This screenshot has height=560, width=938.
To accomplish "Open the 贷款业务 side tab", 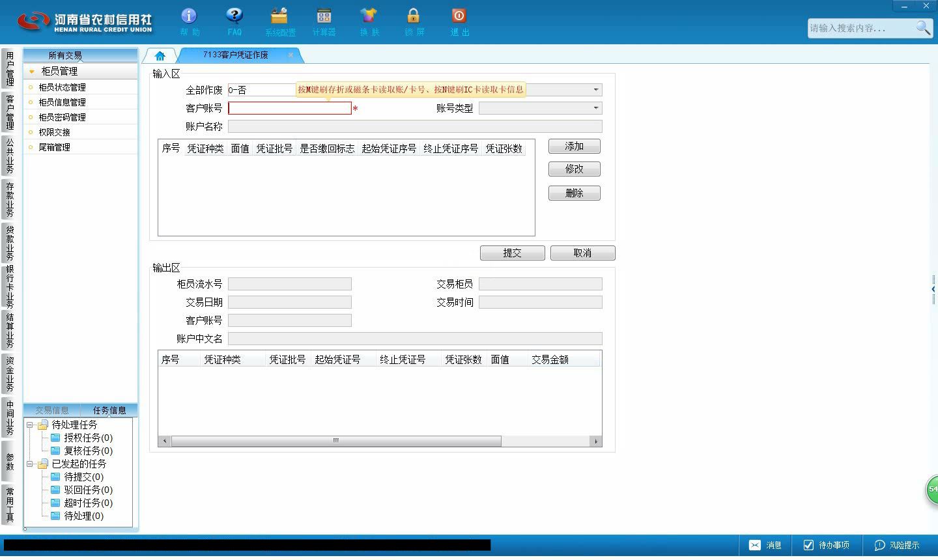I will (x=9, y=243).
